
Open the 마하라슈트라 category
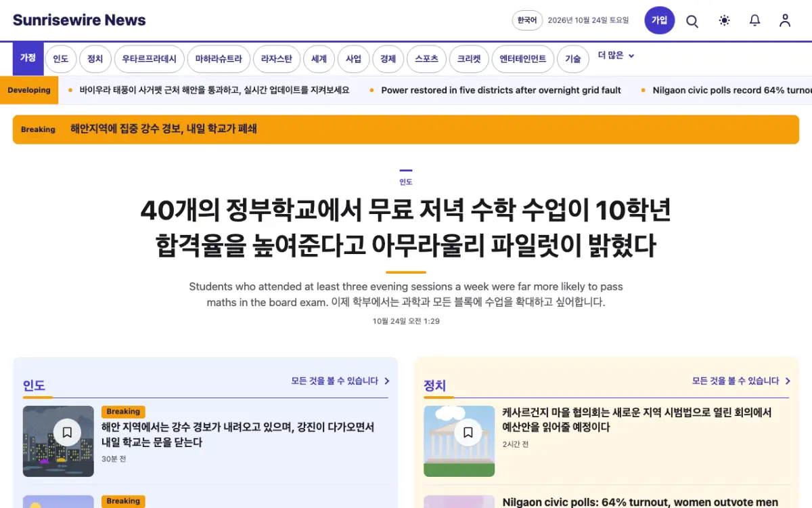(219, 59)
